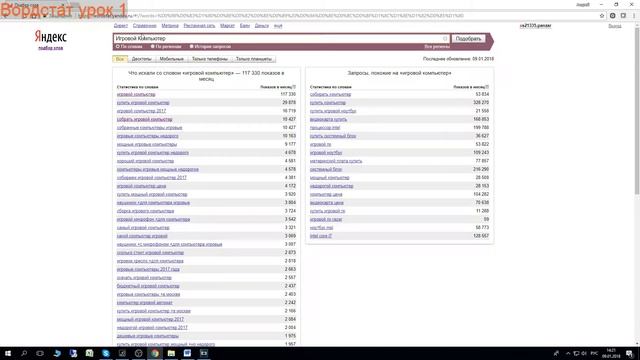Open the similar query 'собрать компьютер'
The width and height of the screenshot is (640, 360).
(x=330, y=94)
